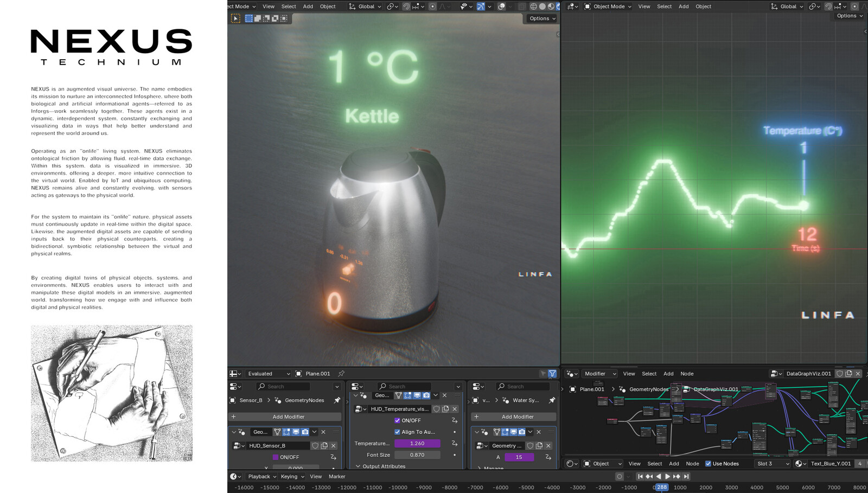Open Global orientation dropdown in right viewport
Image resolution: width=868 pixels, height=493 pixels.
pos(787,7)
